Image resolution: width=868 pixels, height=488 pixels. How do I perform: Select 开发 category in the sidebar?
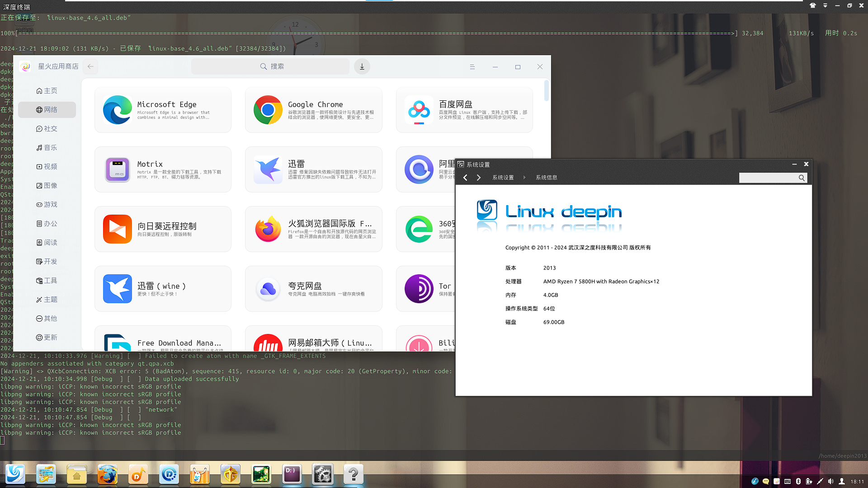(x=47, y=262)
